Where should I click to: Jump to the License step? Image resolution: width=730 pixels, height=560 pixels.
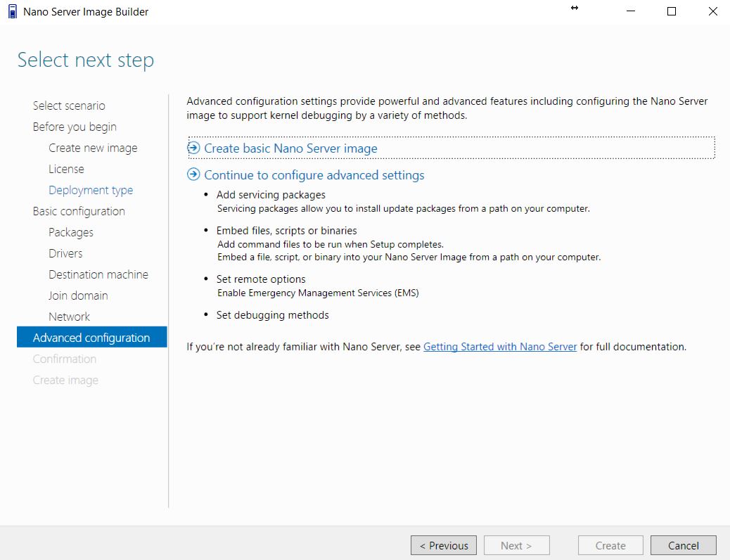click(66, 169)
